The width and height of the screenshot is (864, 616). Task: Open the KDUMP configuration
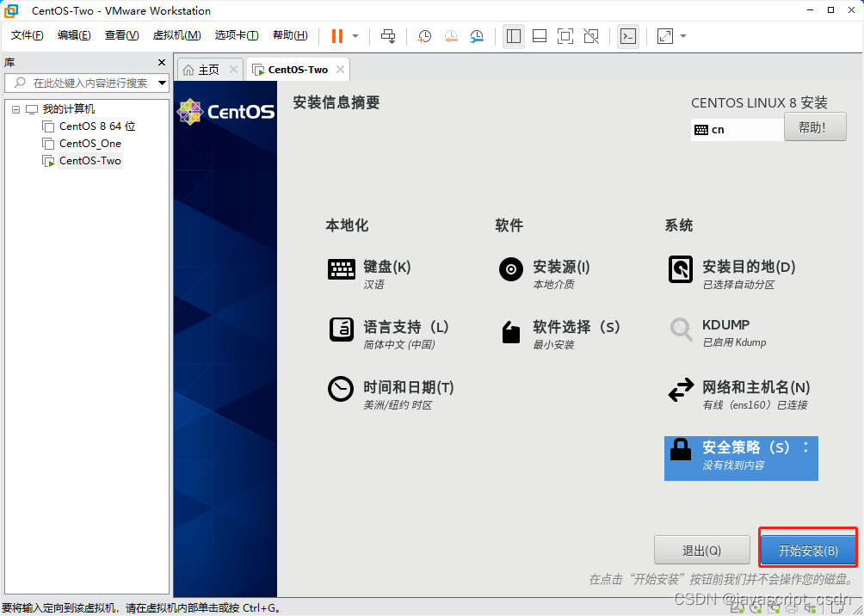[x=718, y=333]
